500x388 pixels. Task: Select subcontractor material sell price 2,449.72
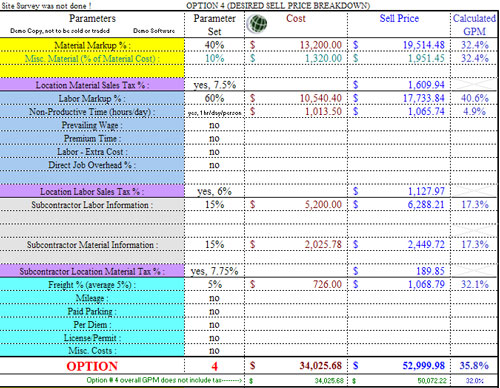coord(426,245)
